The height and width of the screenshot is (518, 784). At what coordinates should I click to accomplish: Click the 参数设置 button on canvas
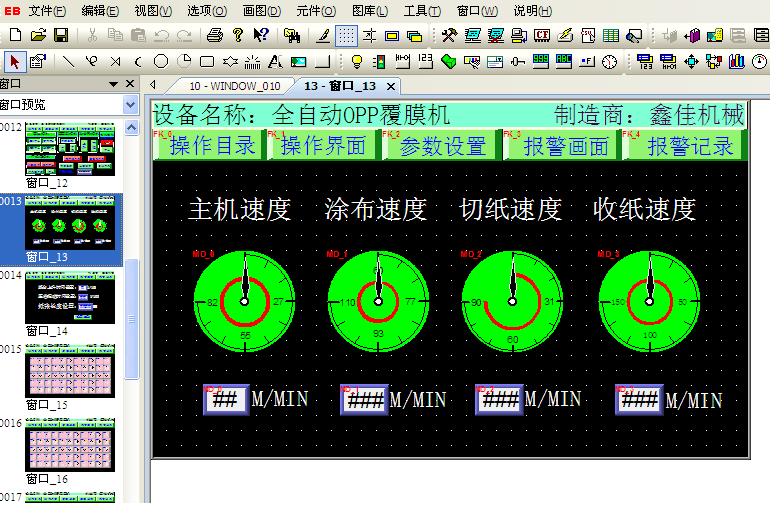tap(443, 146)
